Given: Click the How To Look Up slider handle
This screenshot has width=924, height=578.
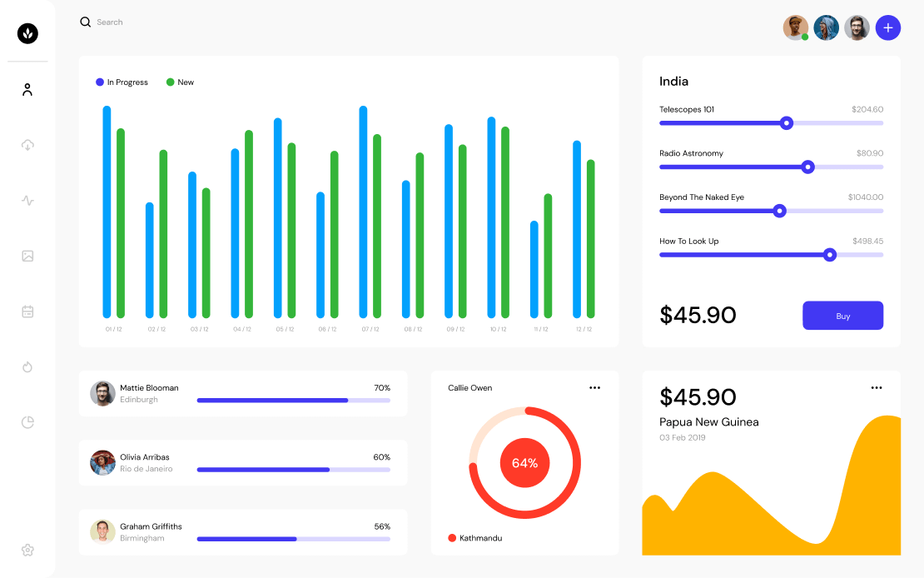Looking at the screenshot, I should (x=830, y=255).
